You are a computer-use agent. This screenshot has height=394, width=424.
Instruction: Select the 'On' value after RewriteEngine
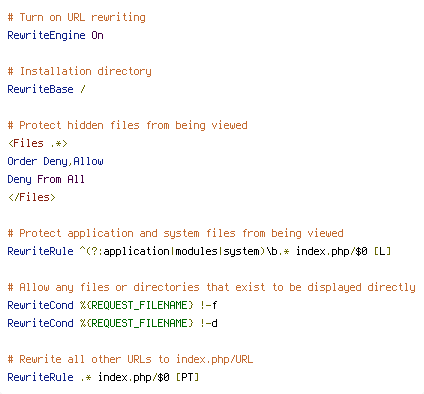click(97, 35)
